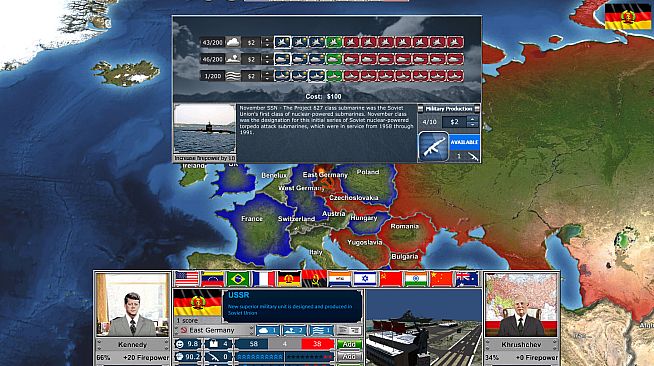The width and height of the screenshot is (654, 366).
Task: Click the small rifle icon under AVAILABLE
Action: click(473, 156)
